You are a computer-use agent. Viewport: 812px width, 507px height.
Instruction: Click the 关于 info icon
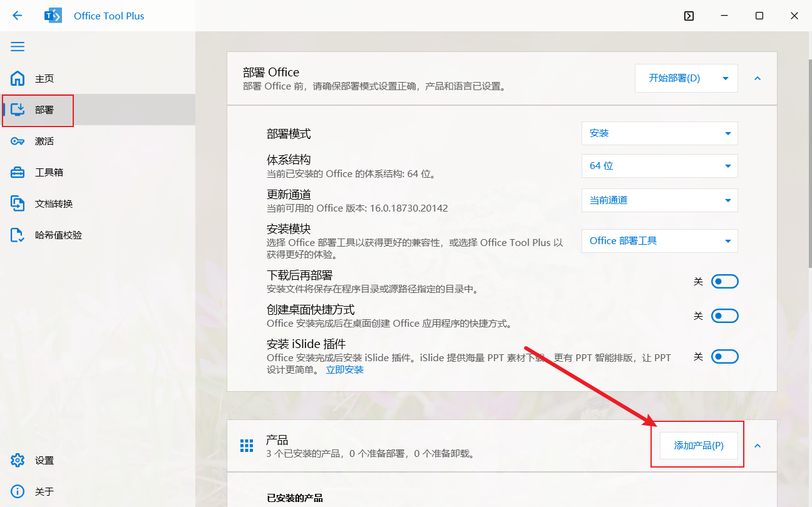tap(18, 491)
